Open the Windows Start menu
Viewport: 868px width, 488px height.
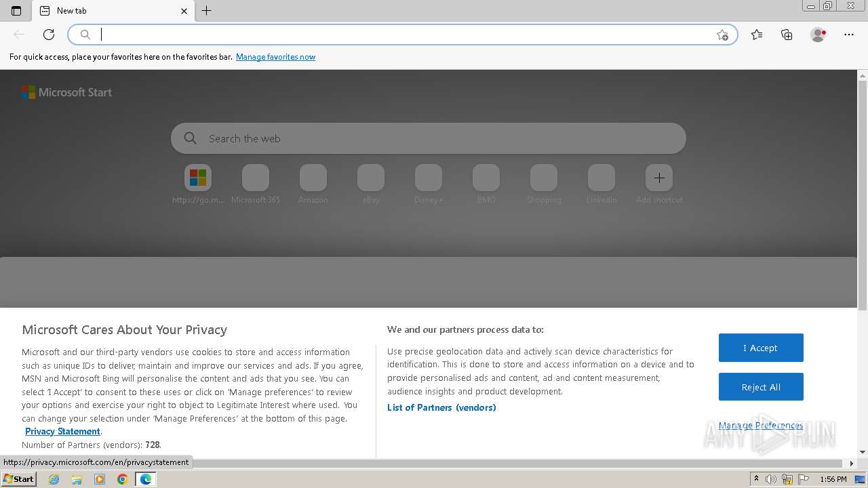pyautogui.click(x=18, y=479)
